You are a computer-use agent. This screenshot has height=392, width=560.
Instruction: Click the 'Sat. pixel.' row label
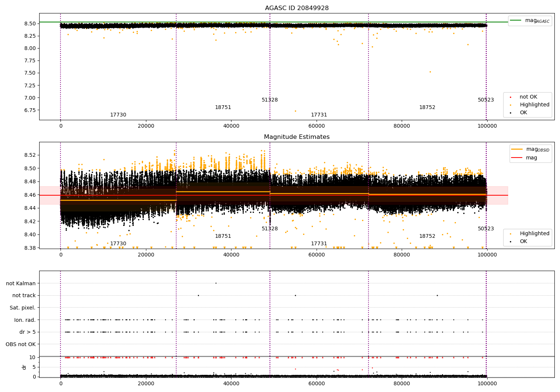23,308
